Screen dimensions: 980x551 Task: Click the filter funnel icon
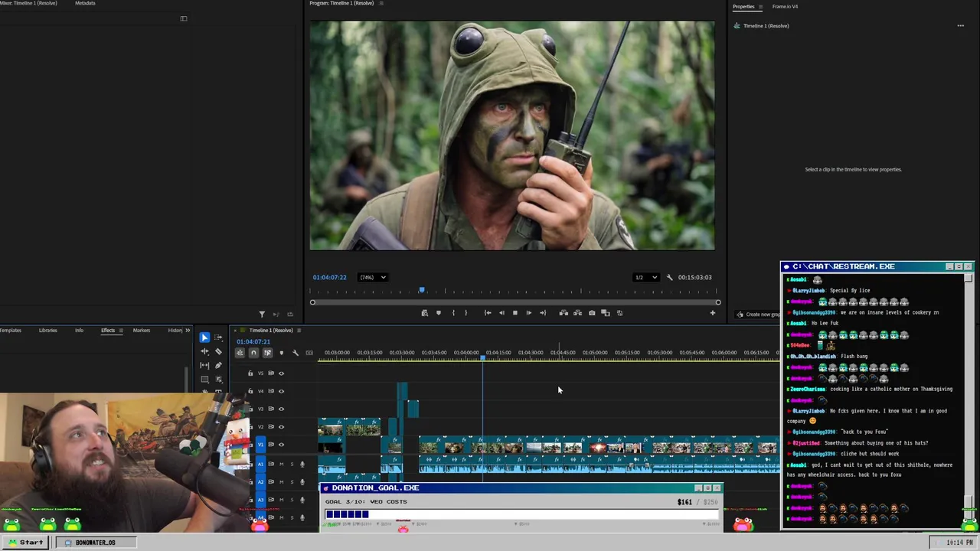coord(262,314)
